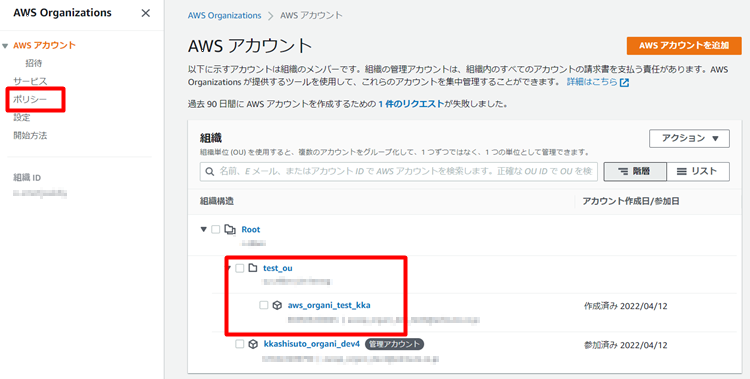Click the 管理アカウント badge
750x379 pixels.
[x=394, y=344]
